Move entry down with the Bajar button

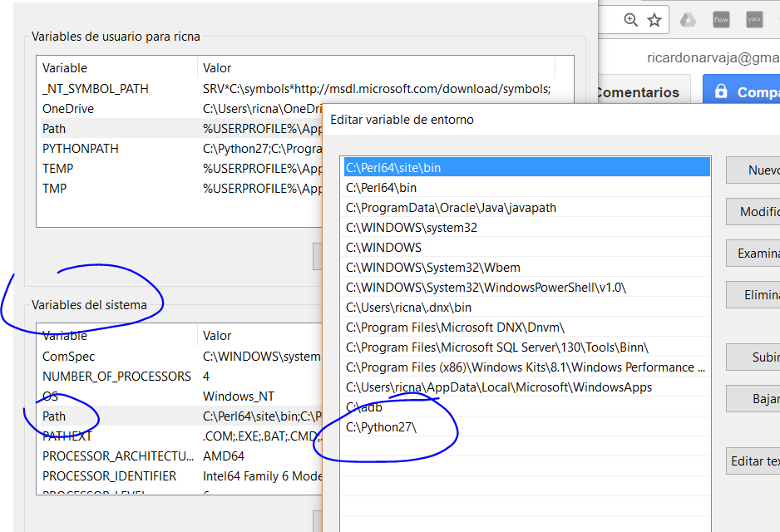753,399
